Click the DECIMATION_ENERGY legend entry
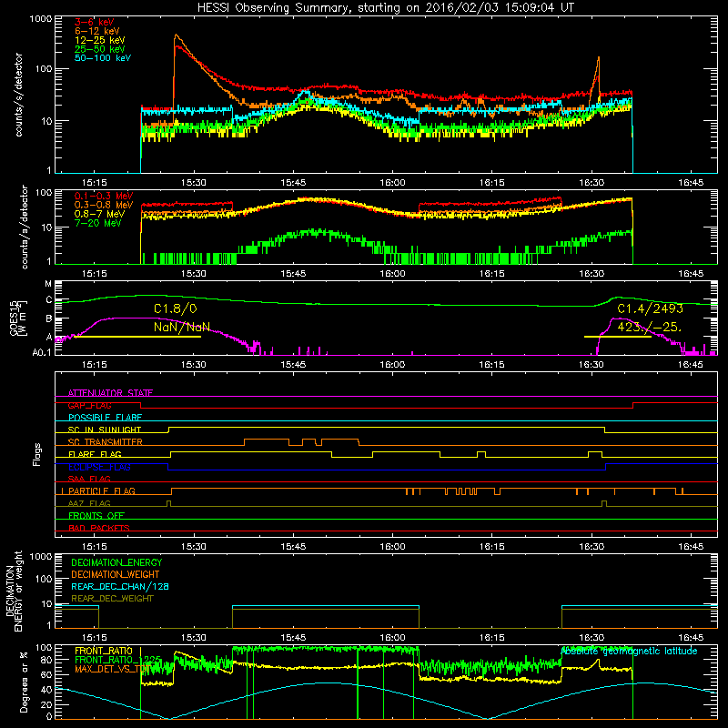 pos(116,562)
